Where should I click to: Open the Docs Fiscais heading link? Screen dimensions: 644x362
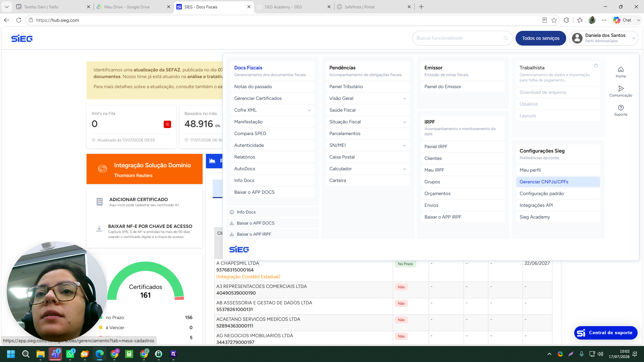(248, 68)
